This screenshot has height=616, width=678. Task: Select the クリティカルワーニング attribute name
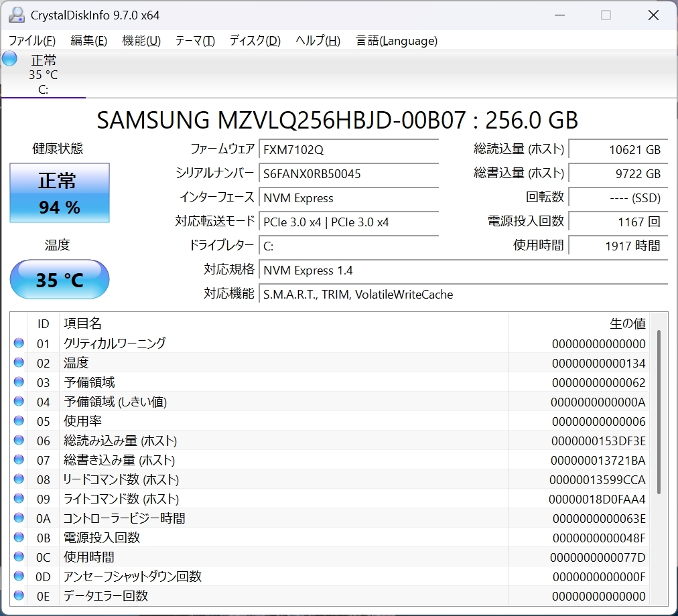point(115,343)
